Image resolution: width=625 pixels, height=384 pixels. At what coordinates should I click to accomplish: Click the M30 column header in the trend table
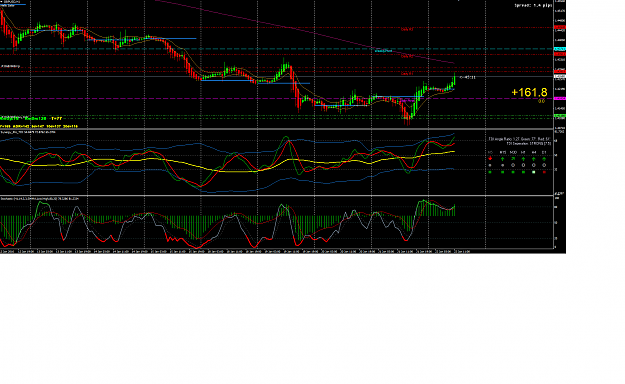[513, 152]
